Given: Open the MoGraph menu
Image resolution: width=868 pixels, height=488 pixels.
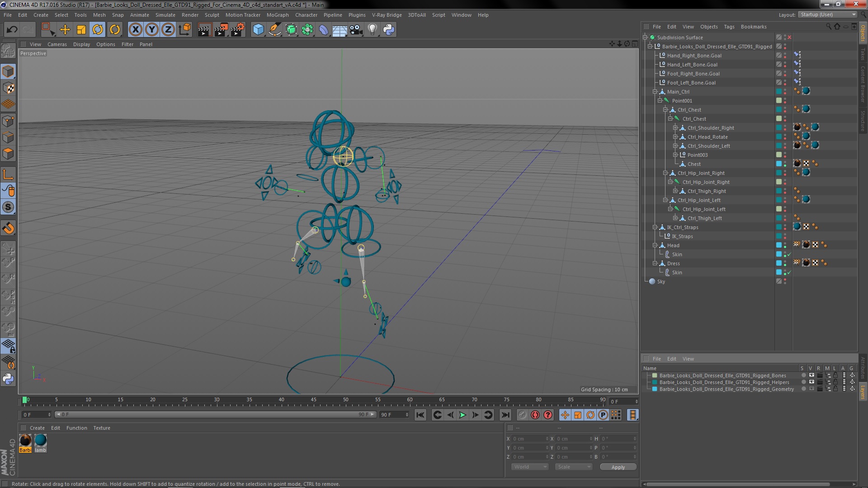Looking at the screenshot, I should tap(278, 15).
